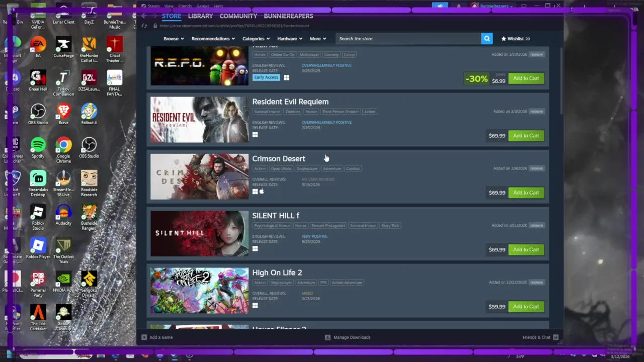Open The Last Caretaker desktop icon
This screenshot has width=644, height=362.
(x=38, y=318)
